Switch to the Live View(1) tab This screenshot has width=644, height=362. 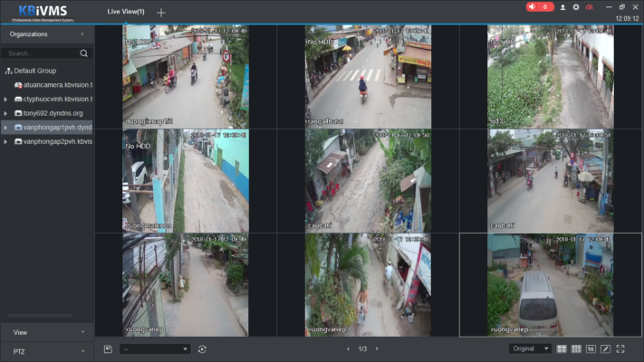[x=126, y=12]
